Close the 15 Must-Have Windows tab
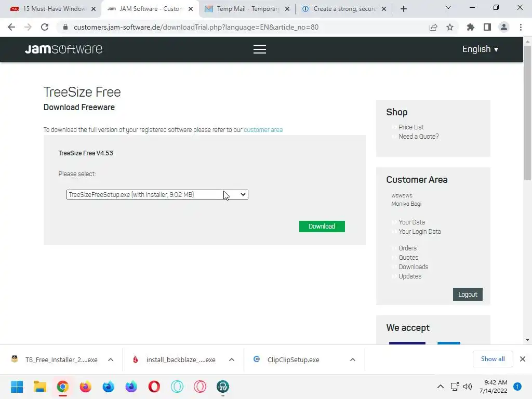This screenshot has height=399, width=532. (x=94, y=9)
